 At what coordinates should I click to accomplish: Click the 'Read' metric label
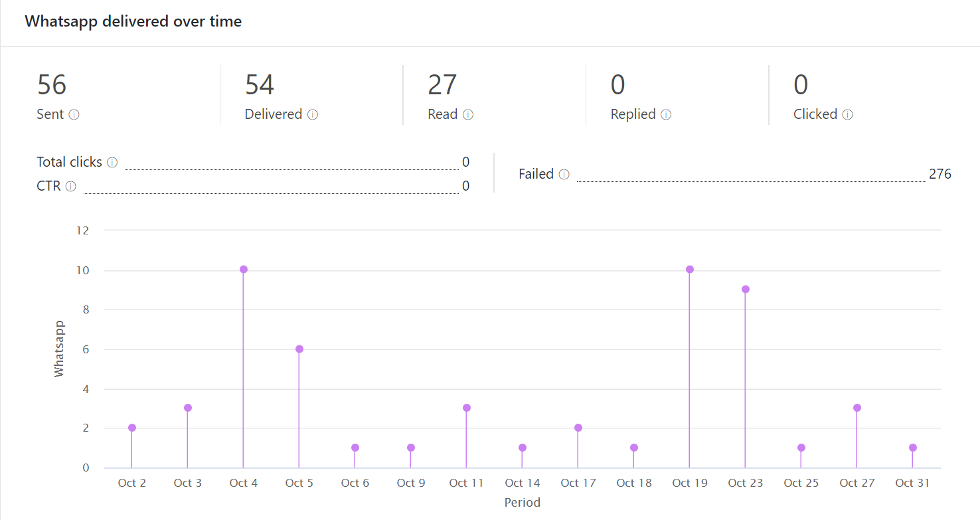[x=443, y=114]
